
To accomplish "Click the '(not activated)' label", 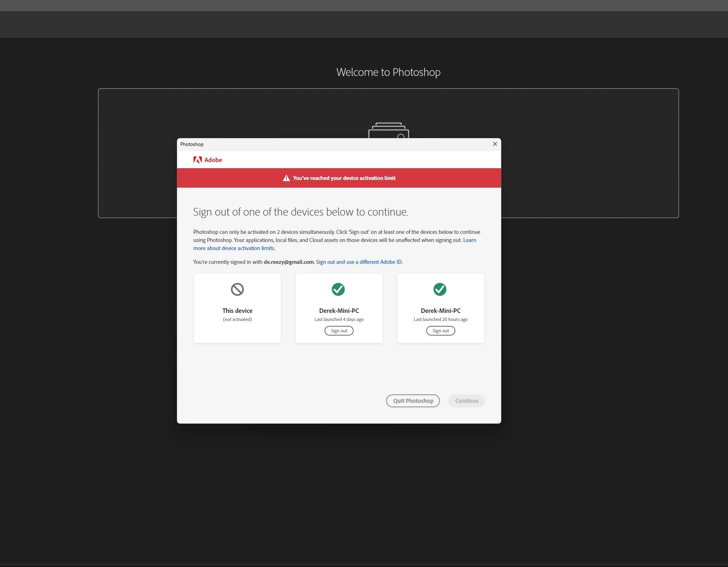I will tap(237, 319).
